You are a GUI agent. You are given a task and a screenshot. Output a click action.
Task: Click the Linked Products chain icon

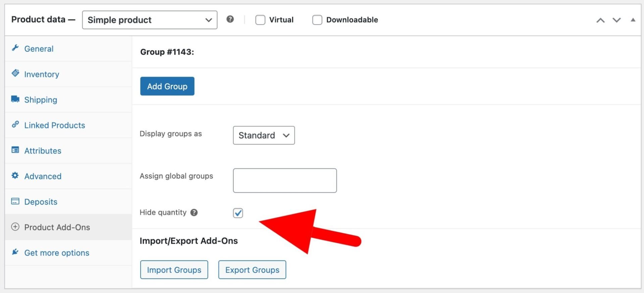point(15,124)
